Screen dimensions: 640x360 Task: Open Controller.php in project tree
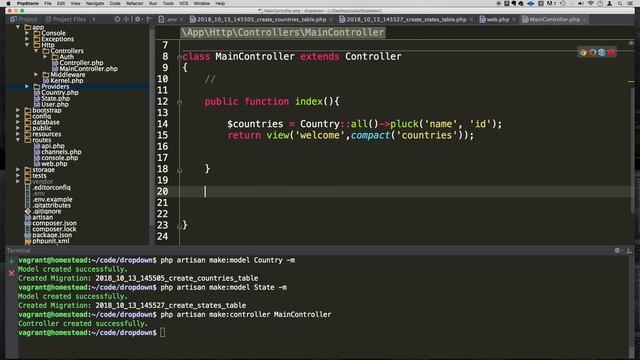81,63
